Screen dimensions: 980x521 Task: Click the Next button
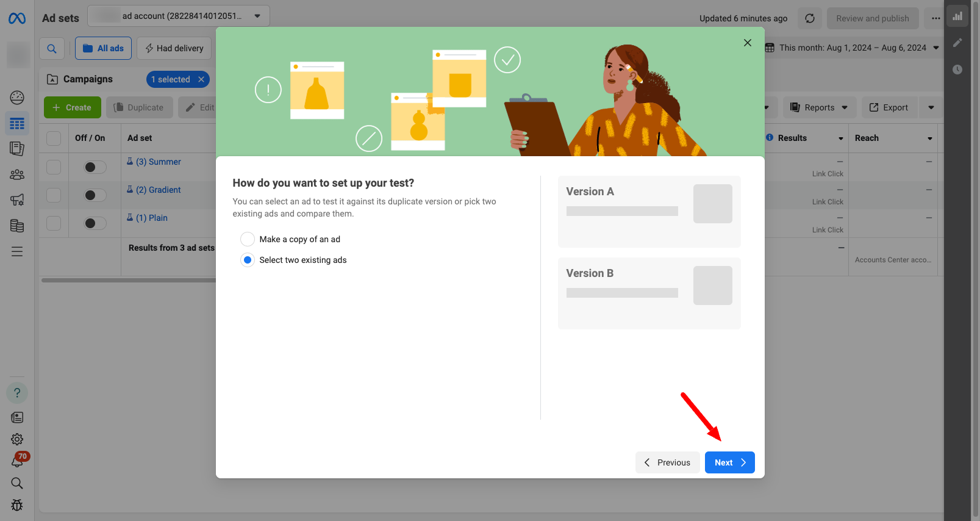730,462
